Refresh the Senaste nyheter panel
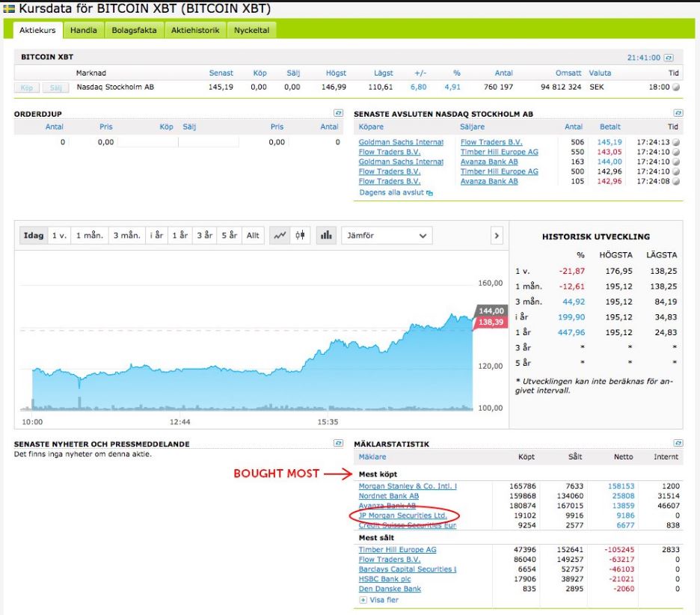 (338, 444)
